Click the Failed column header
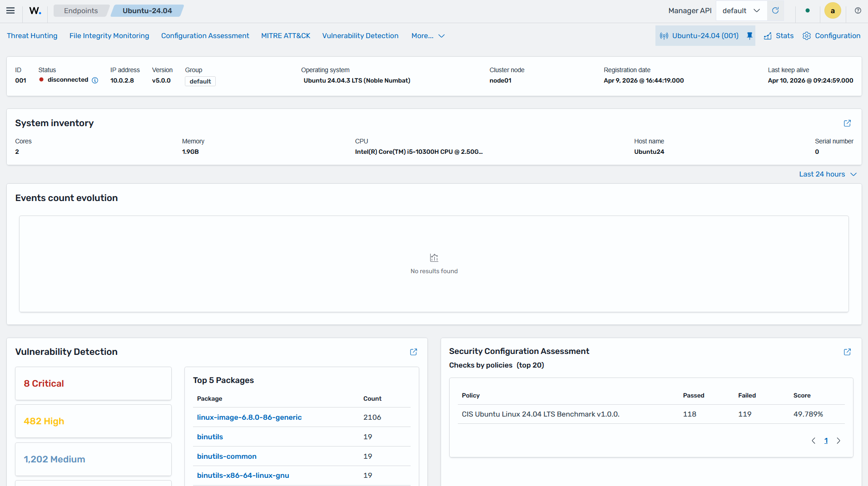The image size is (868, 486). click(747, 395)
